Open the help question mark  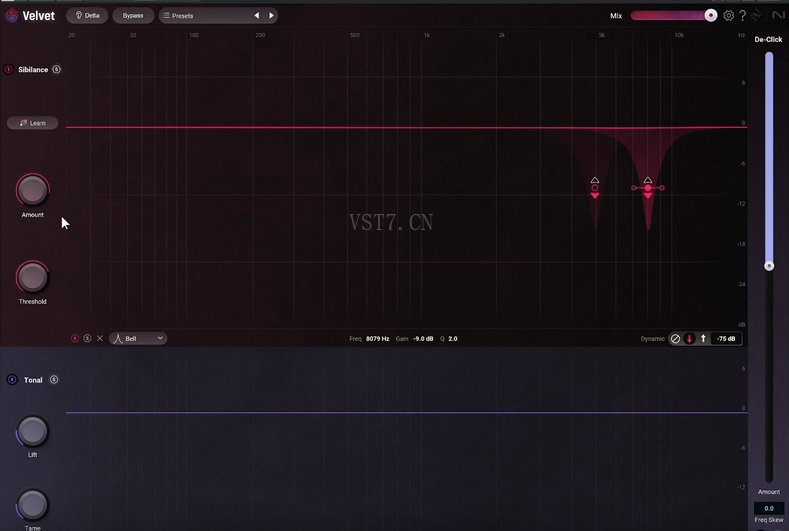click(x=742, y=16)
